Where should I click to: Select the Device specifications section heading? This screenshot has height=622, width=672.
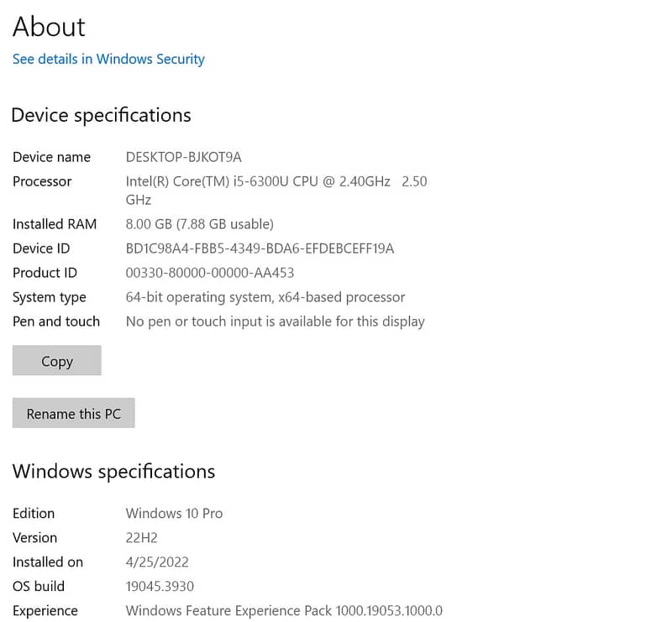[102, 115]
